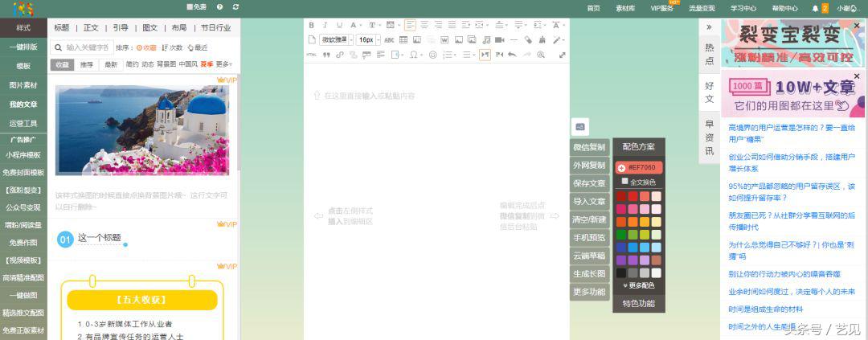Switch to the 图文 tab
868x340 pixels.
click(149, 27)
